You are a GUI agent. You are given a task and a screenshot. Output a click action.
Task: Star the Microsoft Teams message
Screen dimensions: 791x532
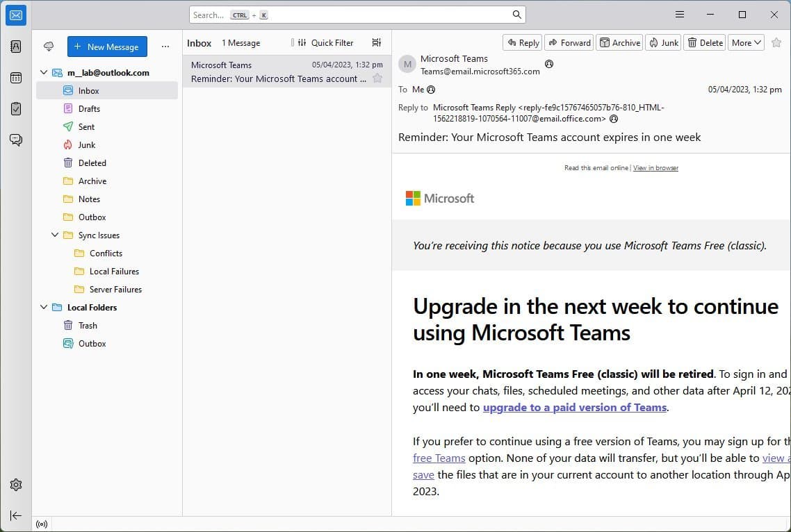point(377,78)
